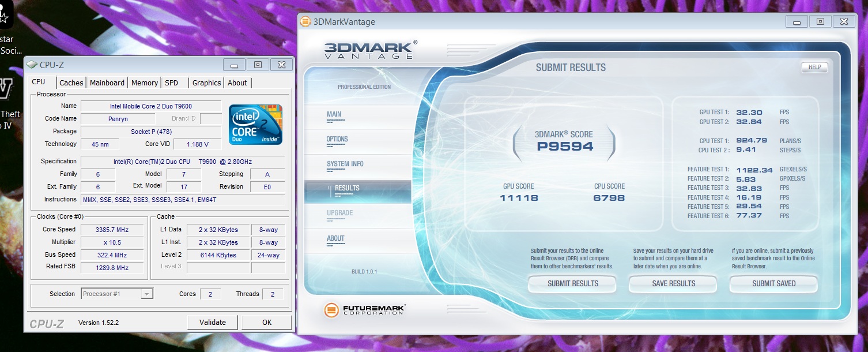Click the Submit Saved button
The height and width of the screenshot is (352, 868).
[x=773, y=283]
